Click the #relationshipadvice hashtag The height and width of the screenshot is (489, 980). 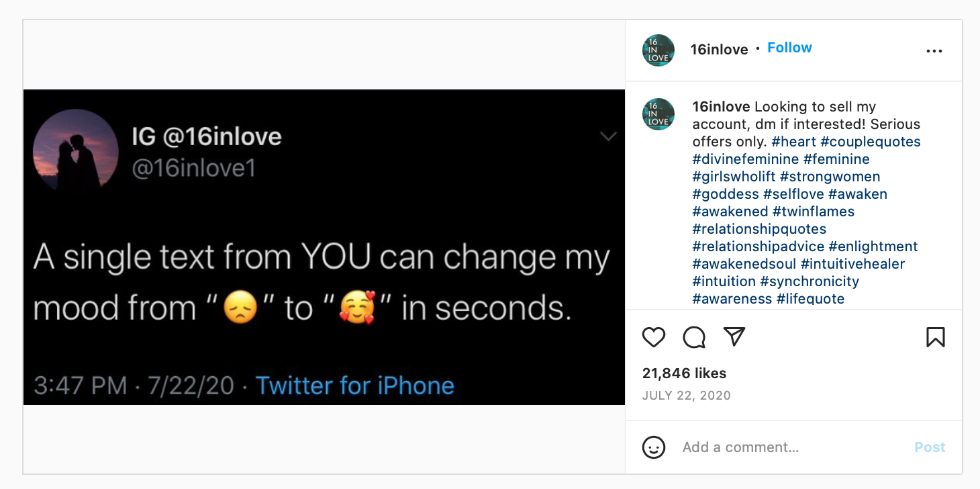pyautogui.click(x=758, y=247)
